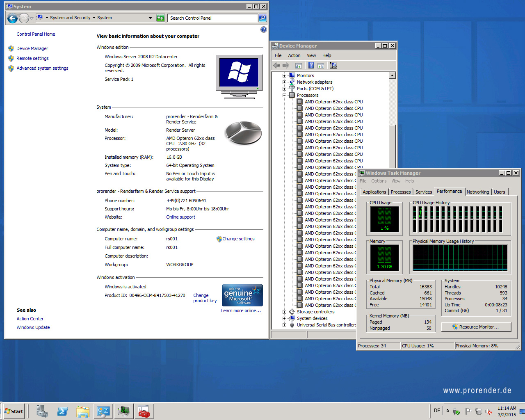Viewport: 525px width, 420px height.
Task: Collapse the Processors node
Action: 284,95
